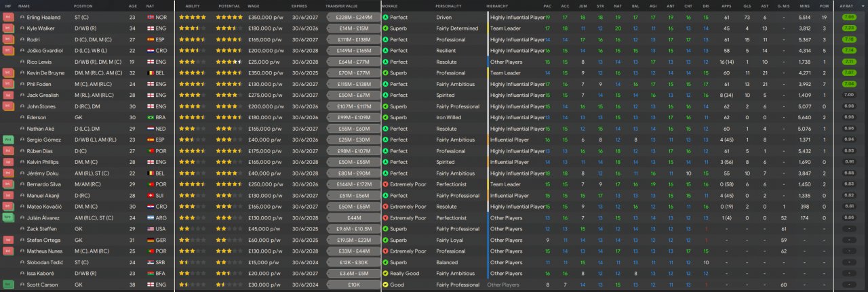Click Argentina flag in Julián Álvarez's row

pos(150,217)
